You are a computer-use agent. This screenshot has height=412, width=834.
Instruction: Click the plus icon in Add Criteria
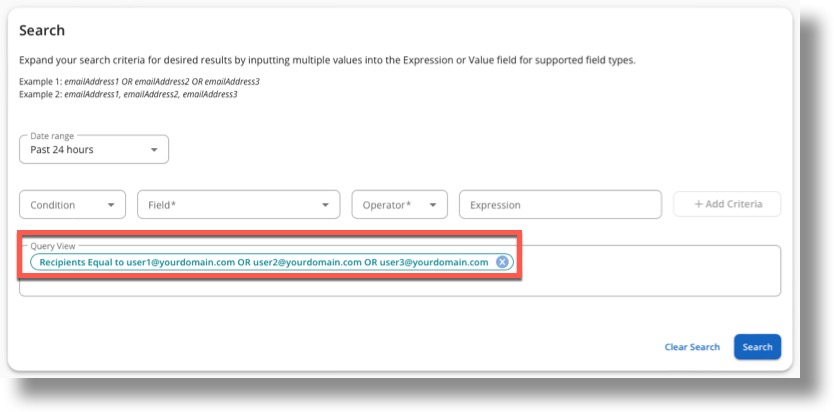click(x=699, y=204)
